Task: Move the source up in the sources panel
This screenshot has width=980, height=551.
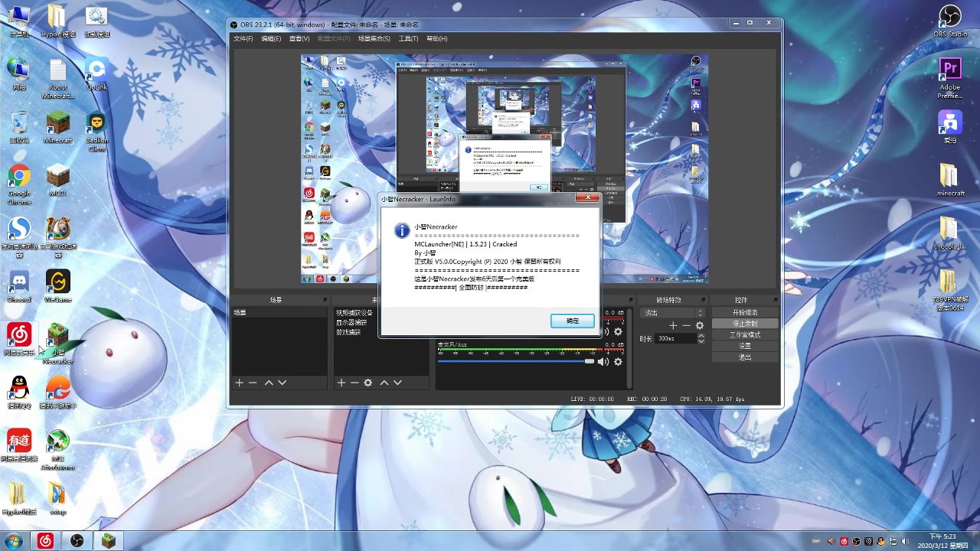Action: pos(384,383)
